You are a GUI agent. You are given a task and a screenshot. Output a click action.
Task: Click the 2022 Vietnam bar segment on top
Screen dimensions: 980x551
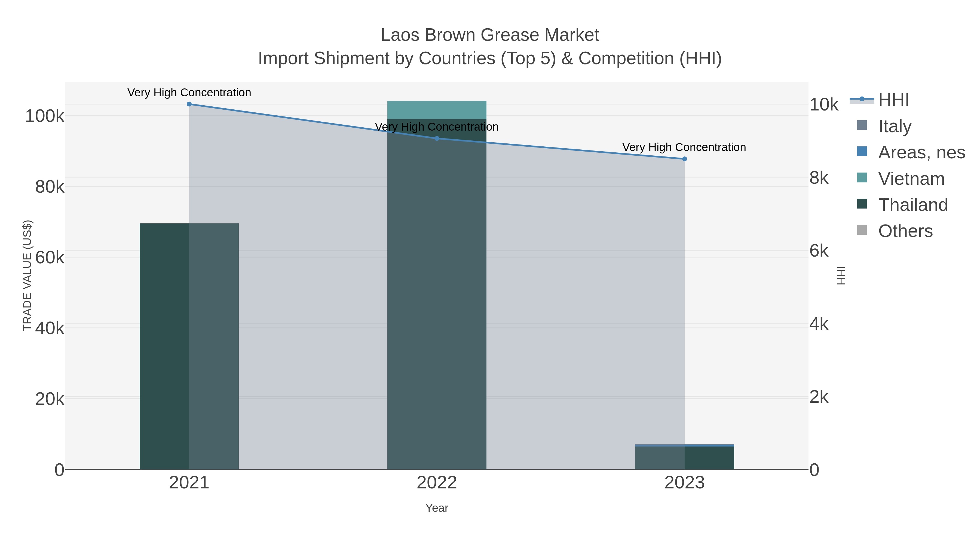coord(437,110)
